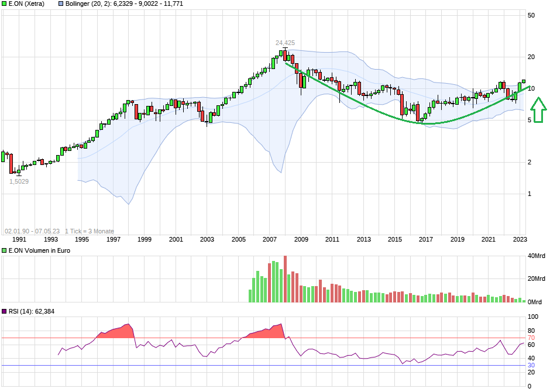
Task: Select the 1991 label on the time axis
Action: coord(19,239)
